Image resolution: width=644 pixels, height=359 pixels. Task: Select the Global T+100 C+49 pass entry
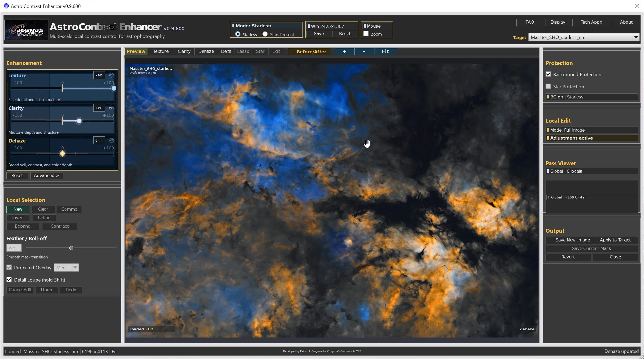click(591, 197)
